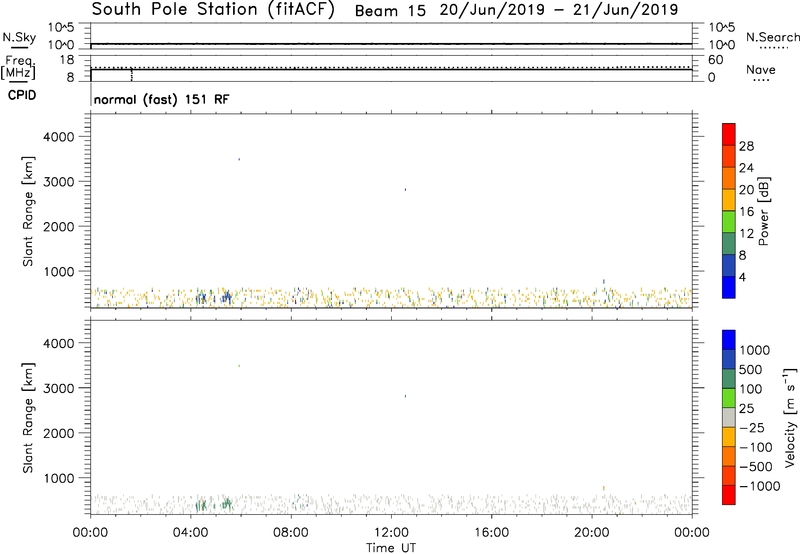This screenshot has height=554, width=800.
Task: Click the -1000 tick on Velocity colorbar
Action: tap(759, 486)
